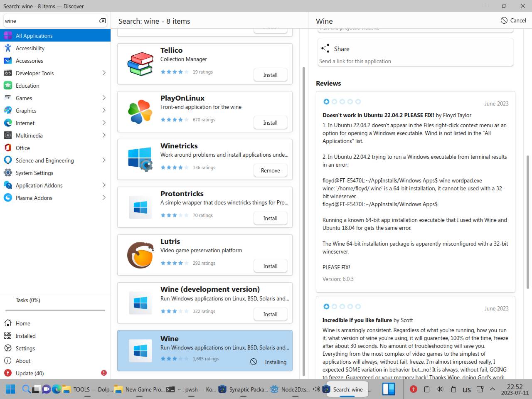532x399 pixels.
Task: Open the Education category
Action: 55,86
